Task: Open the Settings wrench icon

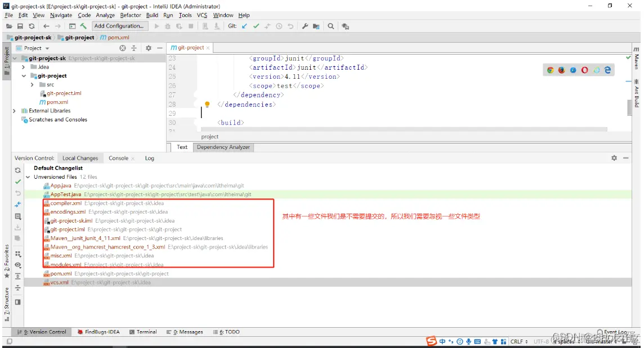Action: click(x=305, y=26)
